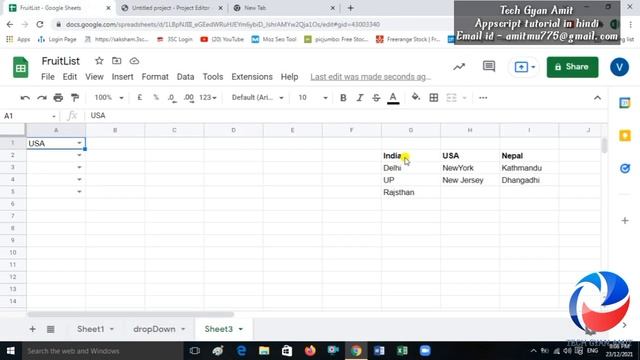
Task: Click the Merge cells icon
Action: [x=451, y=98]
